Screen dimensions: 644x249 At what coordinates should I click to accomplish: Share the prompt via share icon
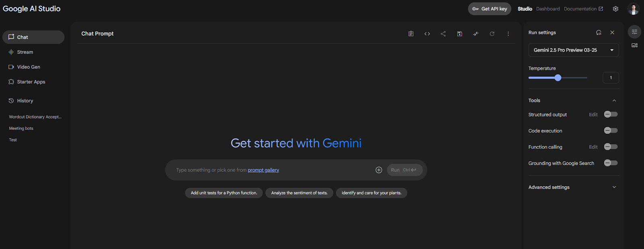pos(443,34)
